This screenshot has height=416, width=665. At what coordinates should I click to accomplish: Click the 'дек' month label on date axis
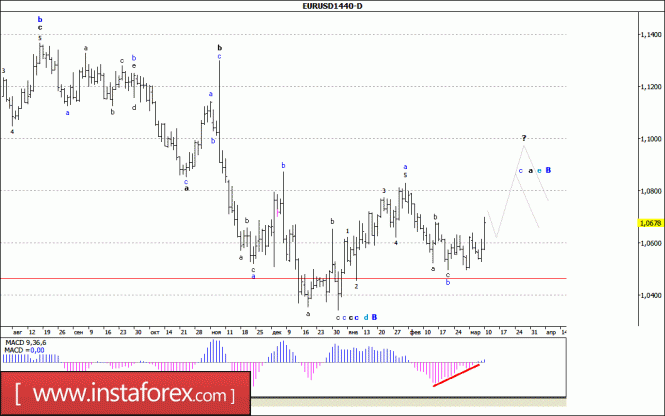pyautogui.click(x=277, y=332)
